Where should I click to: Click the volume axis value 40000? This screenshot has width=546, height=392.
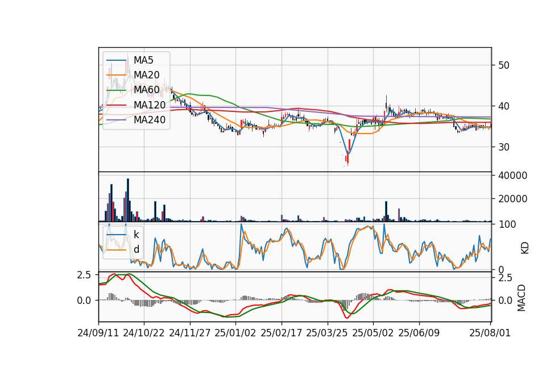[512, 176]
